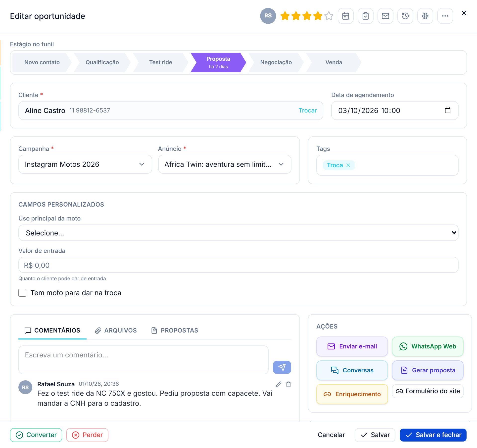
Task: Open the calendar scheduling icon in header
Action: [345, 16]
